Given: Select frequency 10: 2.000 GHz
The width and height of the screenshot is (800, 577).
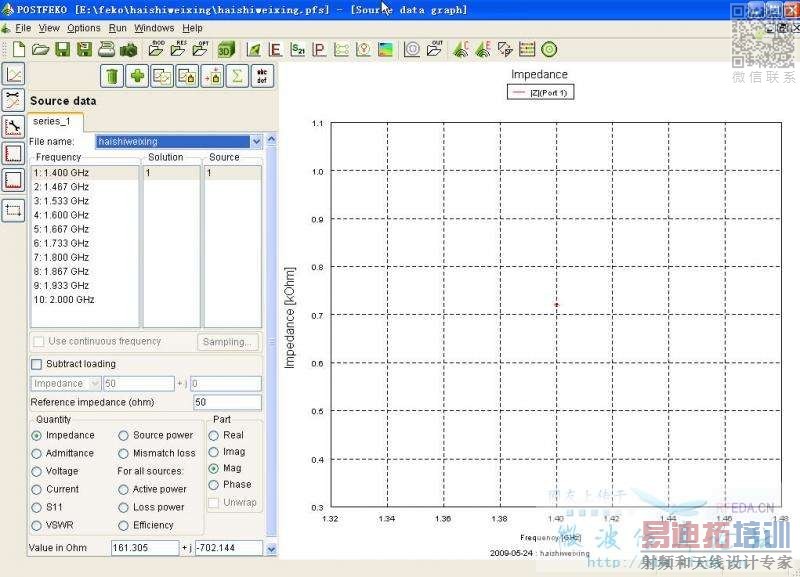Looking at the screenshot, I should pos(85,299).
